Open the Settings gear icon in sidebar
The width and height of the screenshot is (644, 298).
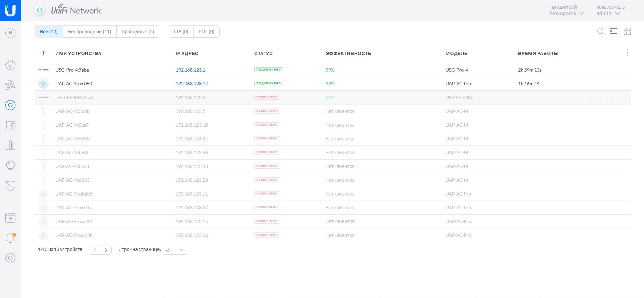pyautogui.click(x=10, y=258)
